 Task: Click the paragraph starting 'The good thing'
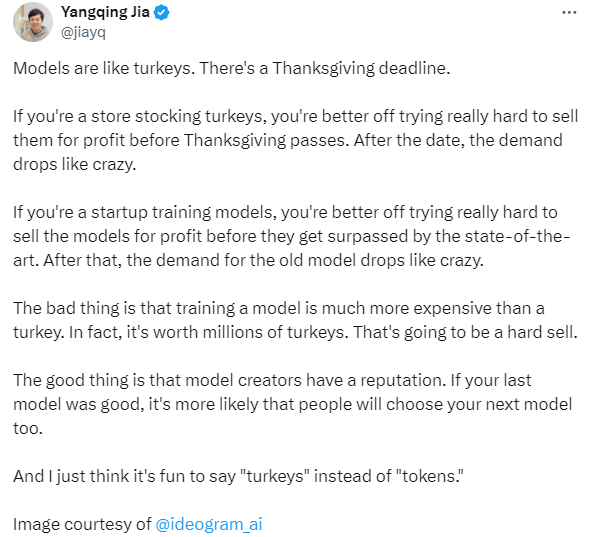click(292, 404)
